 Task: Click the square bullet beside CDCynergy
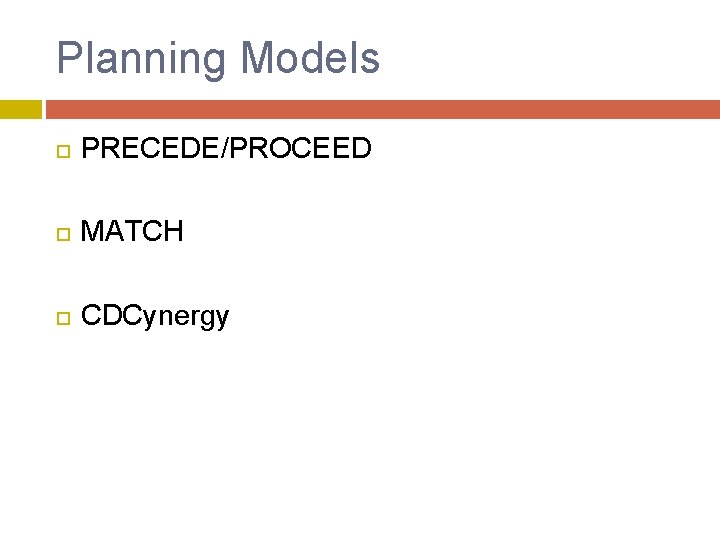click(x=62, y=318)
